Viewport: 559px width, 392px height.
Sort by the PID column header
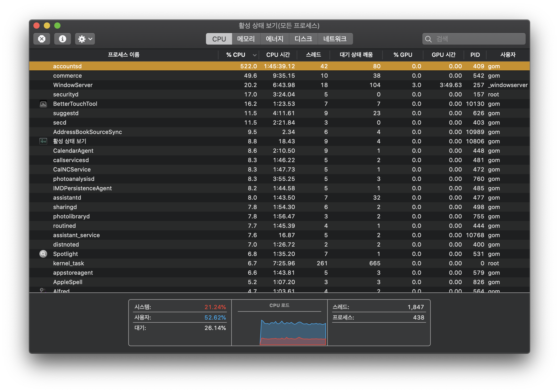point(475,55)
